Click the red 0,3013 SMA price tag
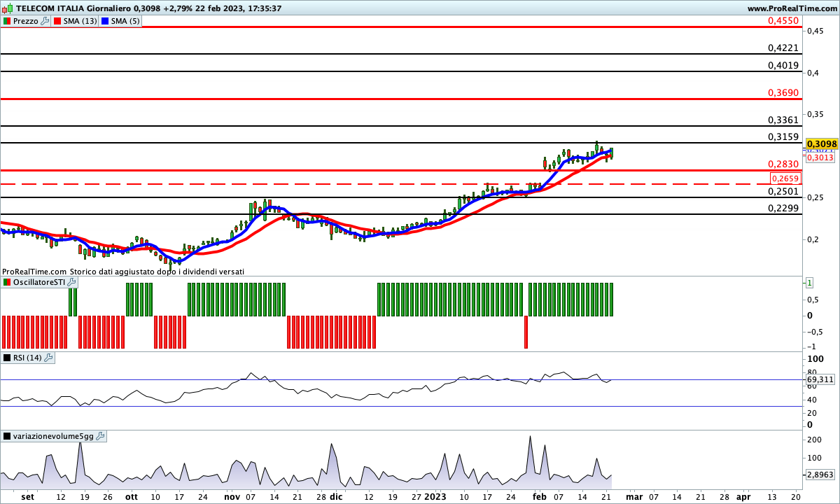The height and width of the screenshot is (504, 840). [819, 157]
